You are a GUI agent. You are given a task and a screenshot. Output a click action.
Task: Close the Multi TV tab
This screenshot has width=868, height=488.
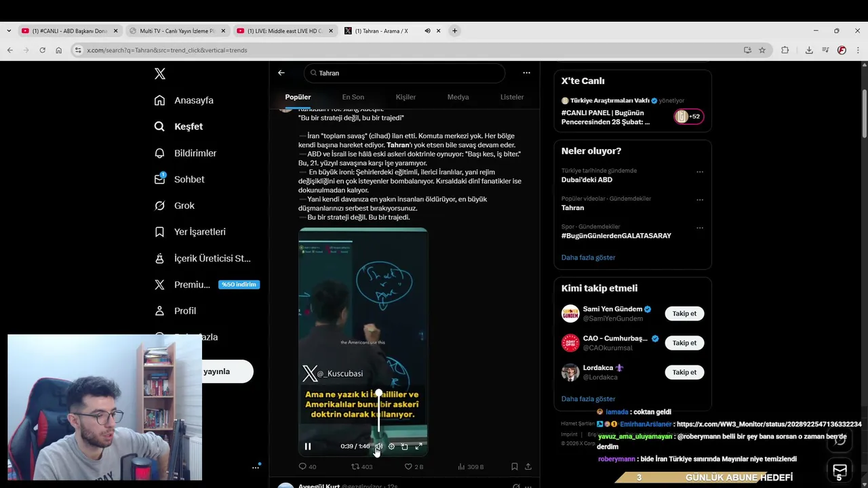(x=223, y=31)
